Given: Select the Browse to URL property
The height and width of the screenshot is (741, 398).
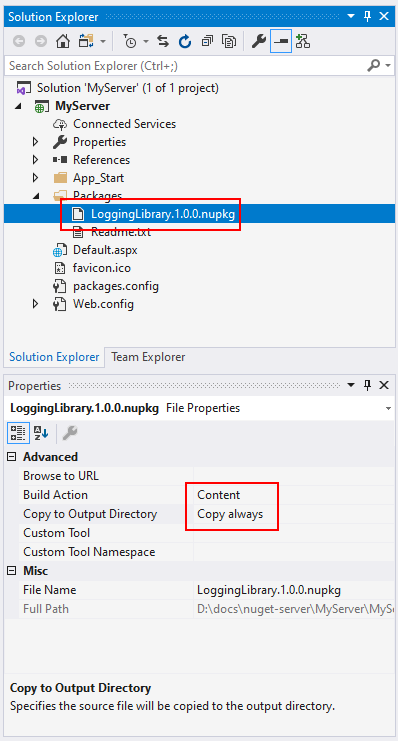Looking at the screenshot, I should (61, 476).
